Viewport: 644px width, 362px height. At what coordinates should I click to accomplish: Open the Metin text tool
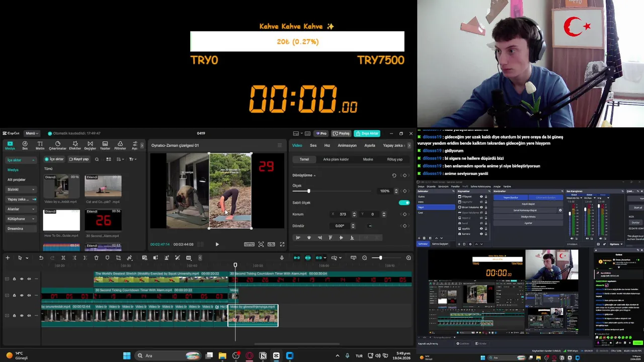coord(40,145)
